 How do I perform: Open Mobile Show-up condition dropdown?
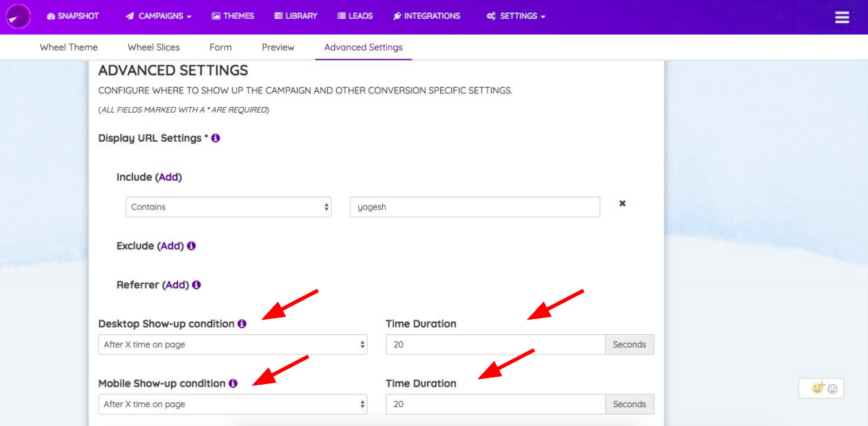(x=232, y=404)
